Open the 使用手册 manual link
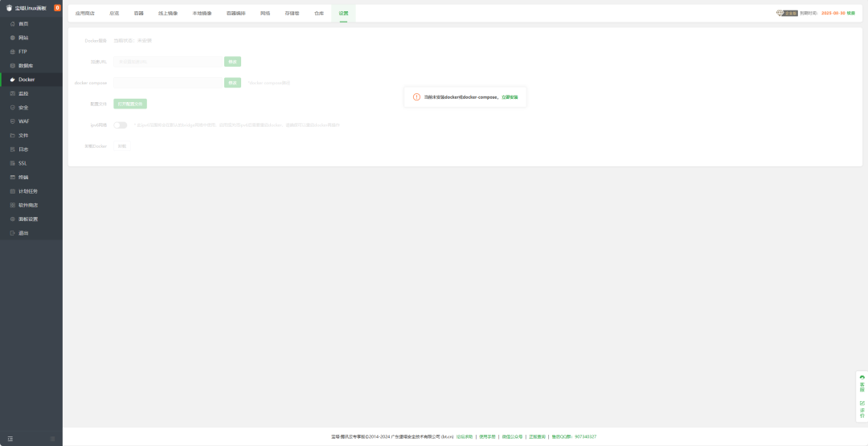Image resolution: width=868 pixels, height=446 pixels. coord(487,437)
